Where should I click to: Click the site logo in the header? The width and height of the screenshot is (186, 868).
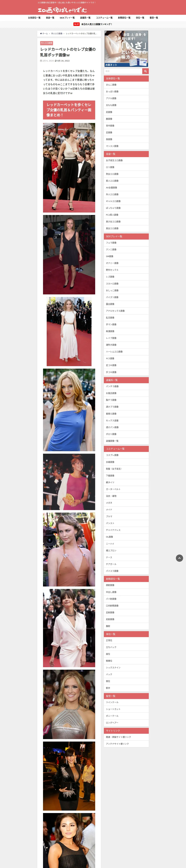click(x=62, y=10)
